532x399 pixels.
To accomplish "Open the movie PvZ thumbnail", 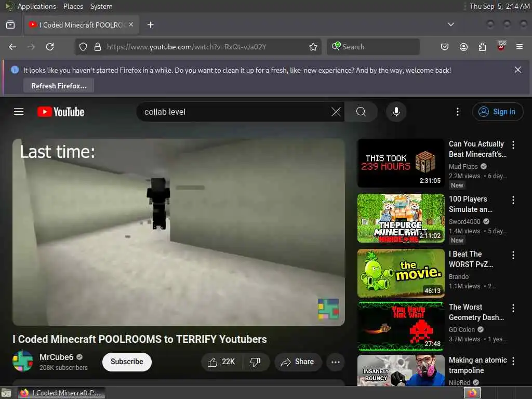I will click(x=401, y=273).
